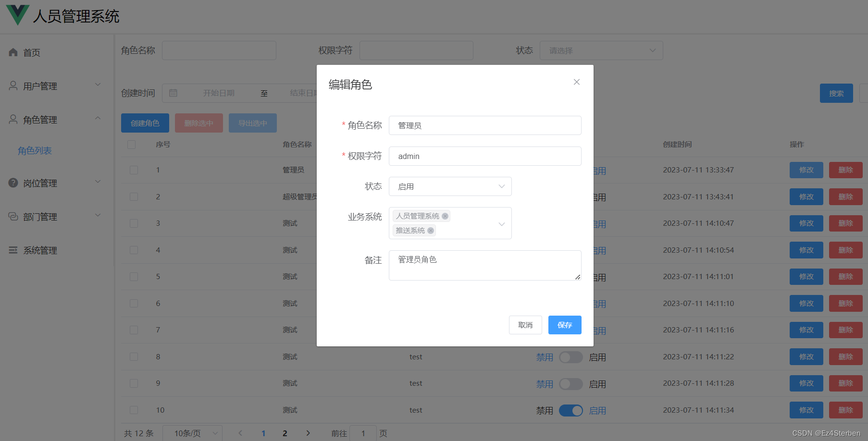Open the 状态 请选择 filter dropdown
The image size is (868, 441).
click(x=601, y=50)
